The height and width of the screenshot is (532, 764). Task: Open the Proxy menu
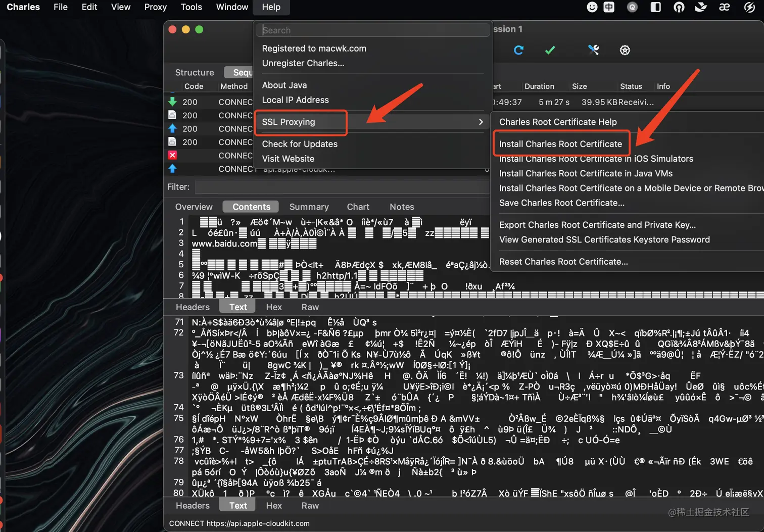point(156,7)
